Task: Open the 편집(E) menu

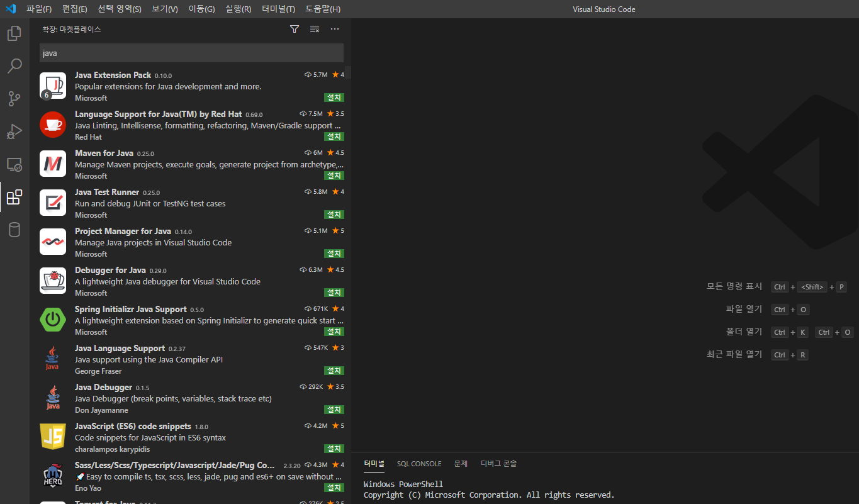Action: pyautogui.click(x=75, y=9)
